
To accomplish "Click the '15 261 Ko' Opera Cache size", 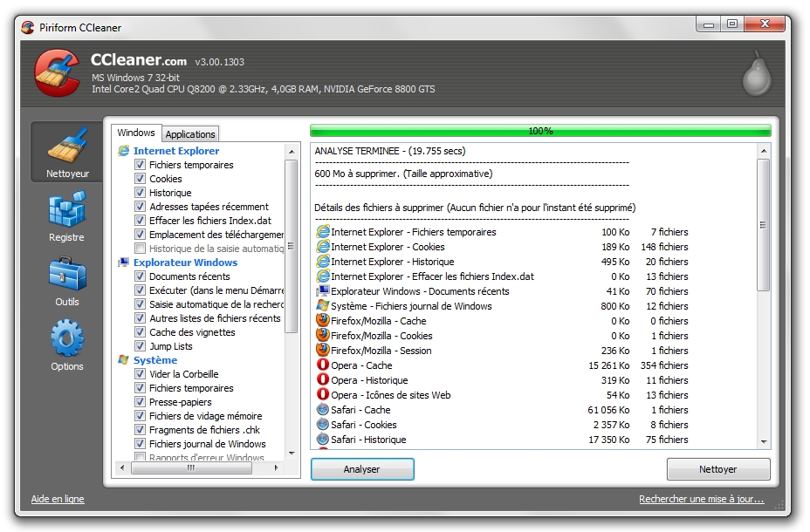I will click(609, 365).
